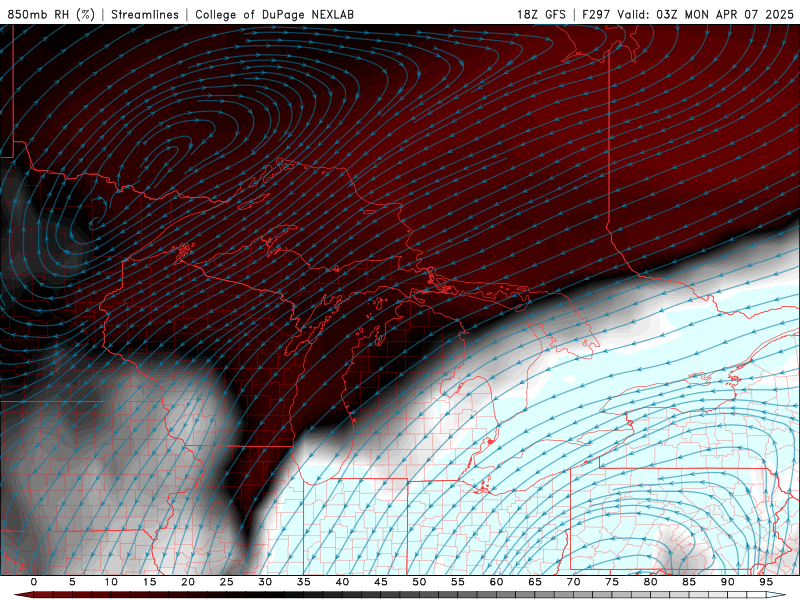800x600 pixels.
Task: Click the 'F297' forecast hour label
Action: (596, 14)
